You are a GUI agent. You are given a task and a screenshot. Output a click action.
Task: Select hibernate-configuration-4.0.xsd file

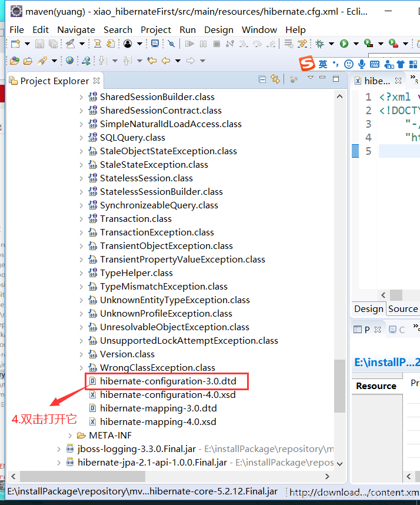pyautogui.click(x=168, y=395)
